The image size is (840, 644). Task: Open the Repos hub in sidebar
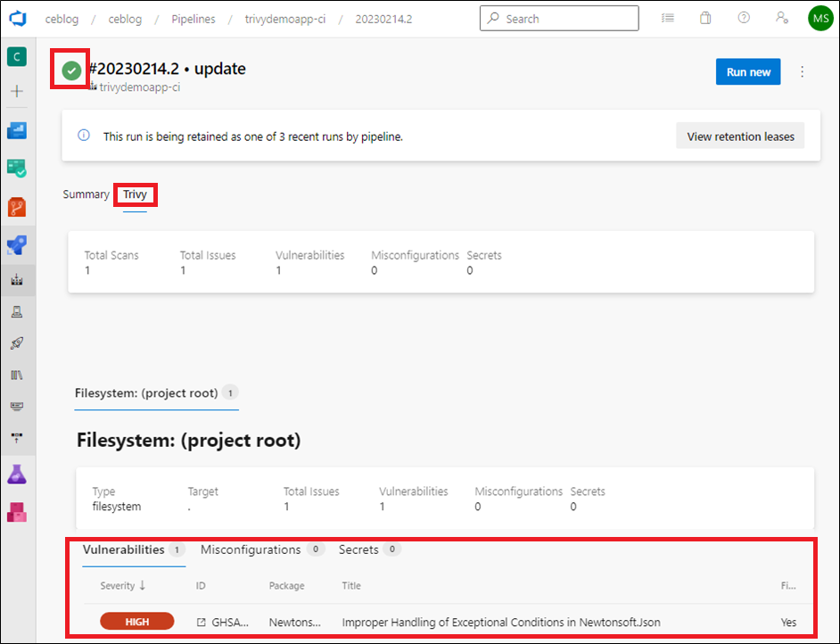tap(17, 207)
